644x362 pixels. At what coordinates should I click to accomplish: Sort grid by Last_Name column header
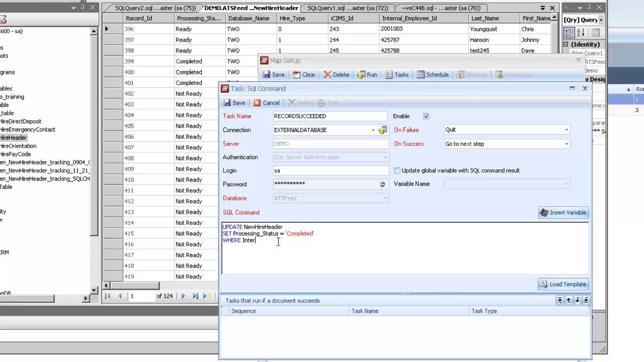coord(494,18)
